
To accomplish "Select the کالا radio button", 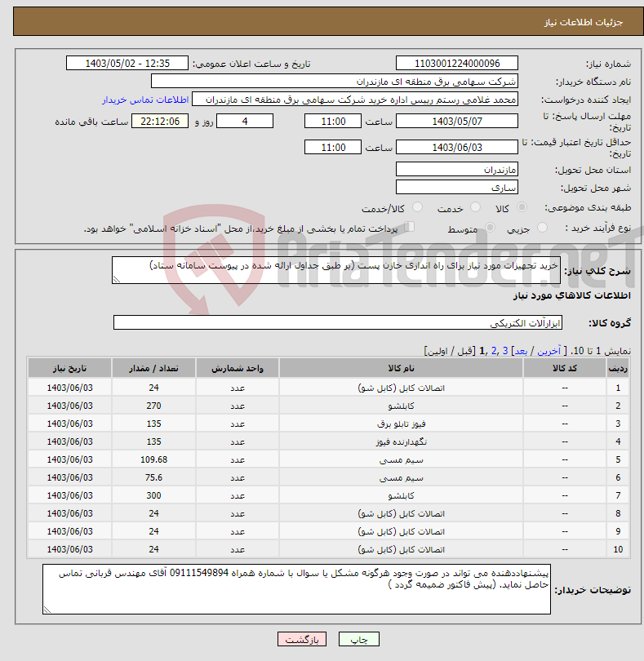I will point(522,207).
